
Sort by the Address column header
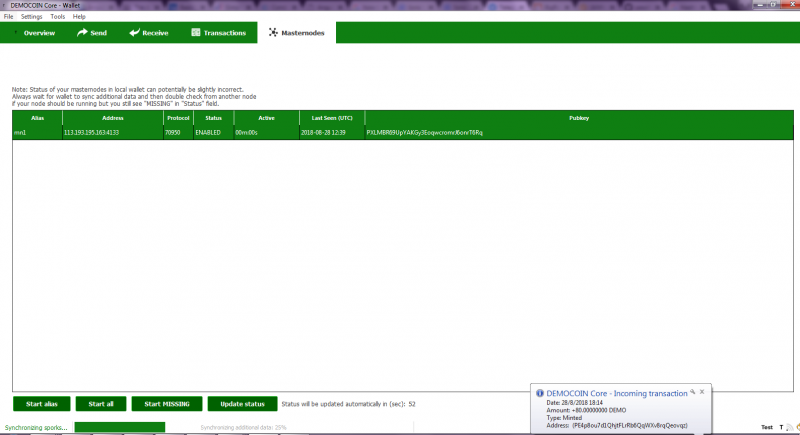coord(113,118)
